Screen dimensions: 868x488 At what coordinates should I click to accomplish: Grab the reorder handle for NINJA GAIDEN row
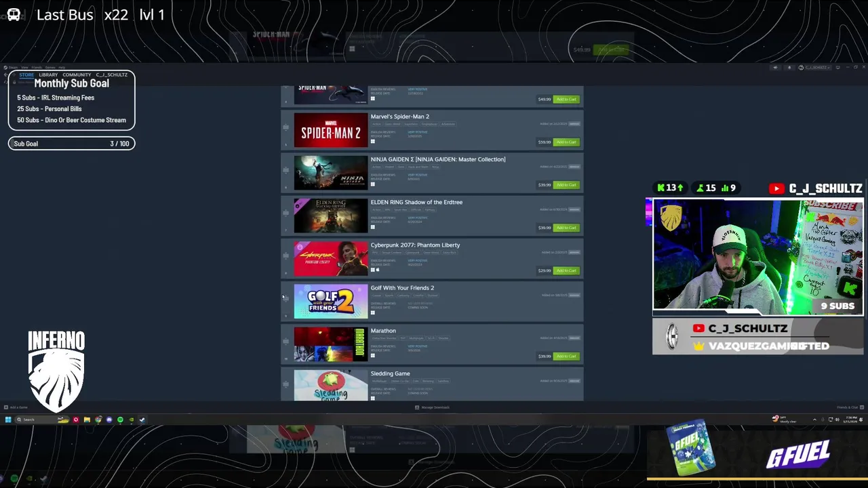pyautogui.click(x=285, y=170)
